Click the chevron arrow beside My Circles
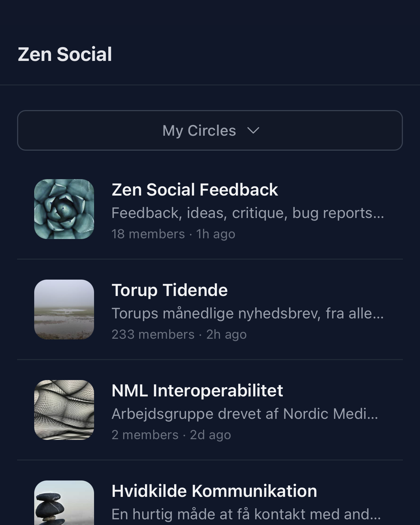Viewport: 420px width, 525px height. click(253, 131)
